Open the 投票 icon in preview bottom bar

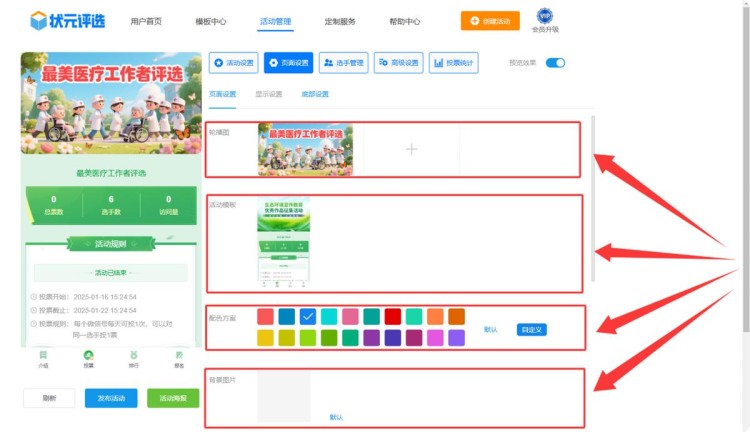88,356
